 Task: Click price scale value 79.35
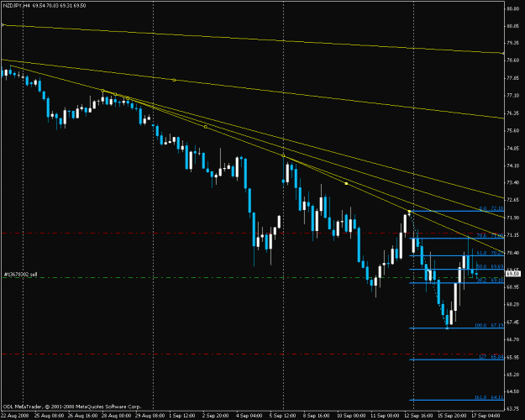513,43
